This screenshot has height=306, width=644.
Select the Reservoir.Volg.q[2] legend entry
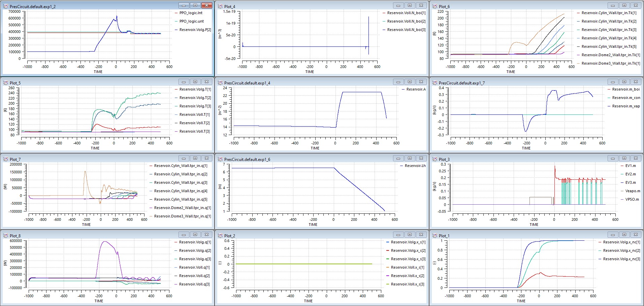(x=193, y=250)
